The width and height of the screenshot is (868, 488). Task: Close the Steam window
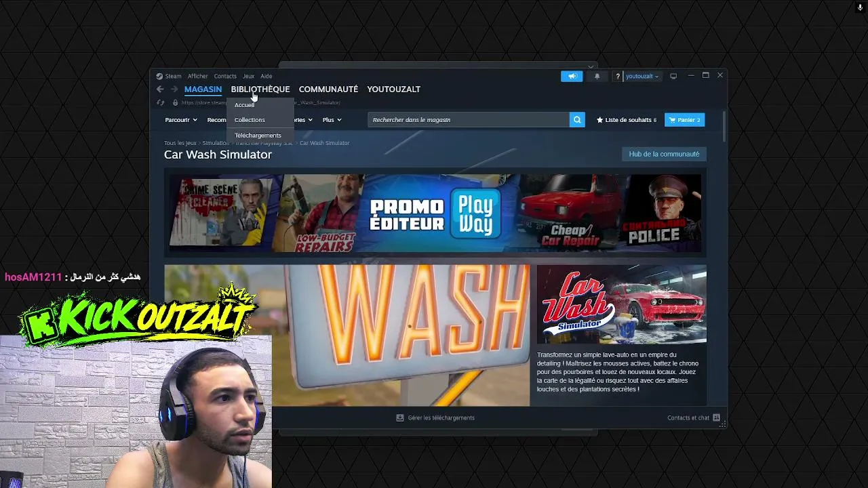click(x=720, y=75)
